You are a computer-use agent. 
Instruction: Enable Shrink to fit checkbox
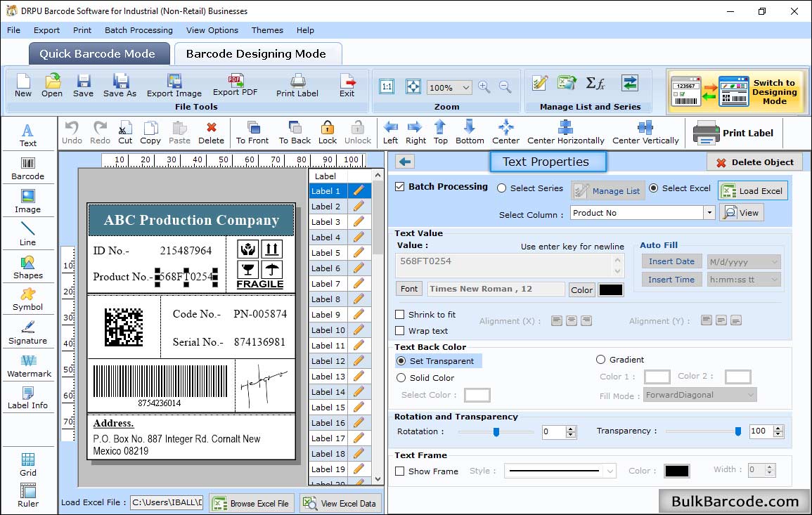coord(400,314)
